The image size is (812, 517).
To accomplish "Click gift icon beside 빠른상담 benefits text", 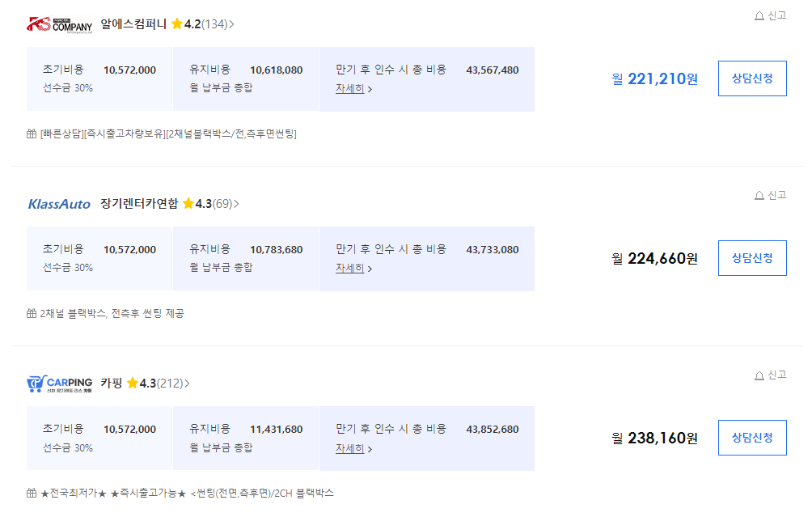I will click(x=32, y=133).
